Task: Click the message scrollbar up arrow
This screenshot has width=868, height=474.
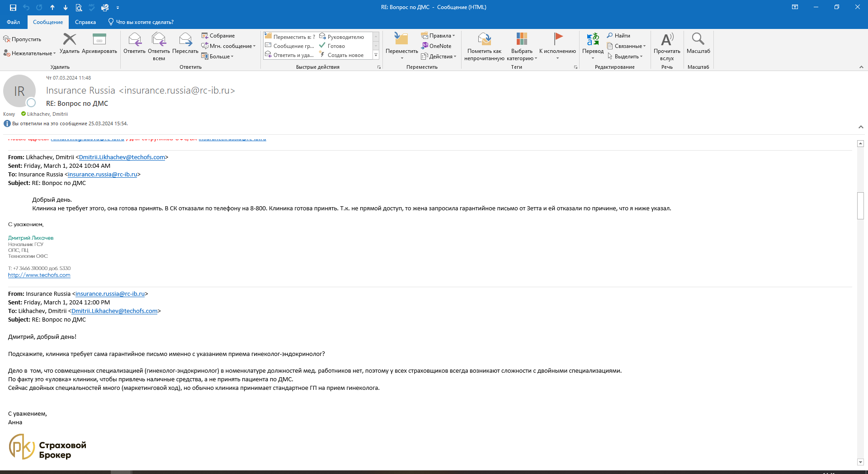Action: pos(860,143)
